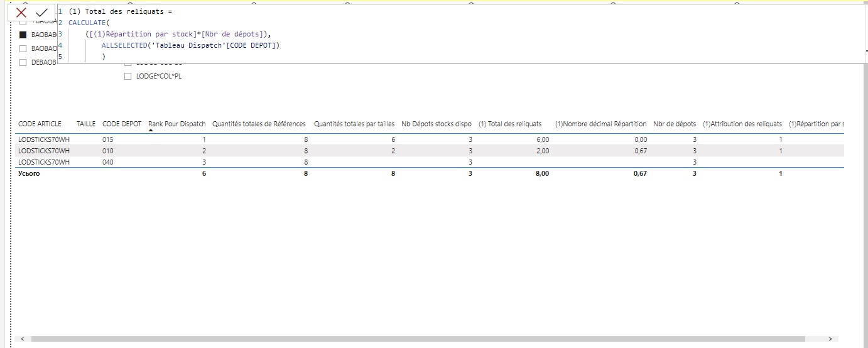This screenshot has width=868, height=348.
Task: Uncheck the filled BAOBAB slicer checkbox
Action: click(23, 35)
